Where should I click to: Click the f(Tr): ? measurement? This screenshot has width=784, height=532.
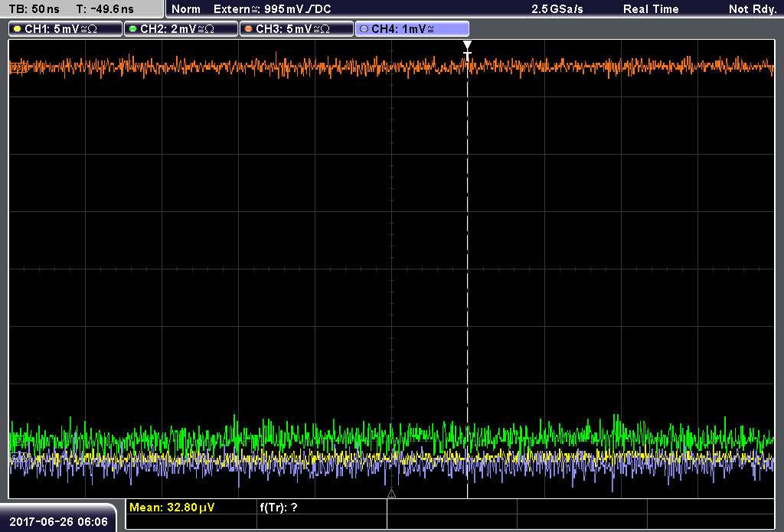click(x=279, y=508)
